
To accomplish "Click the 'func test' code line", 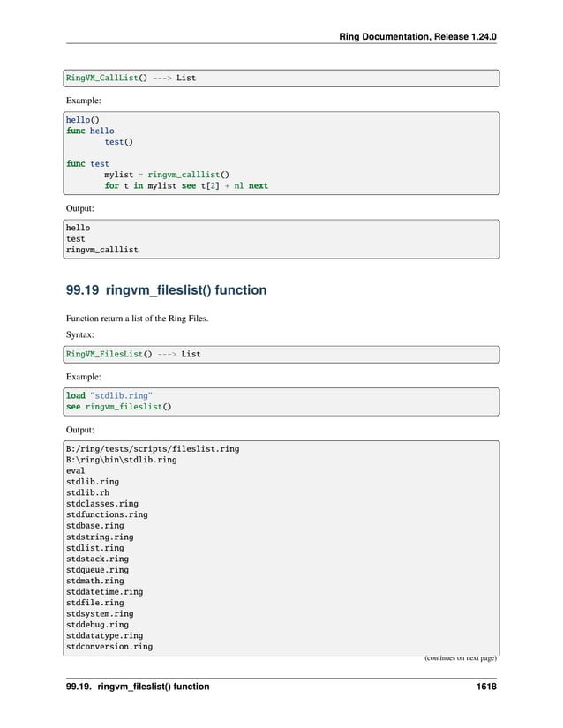I will point(87,164).
